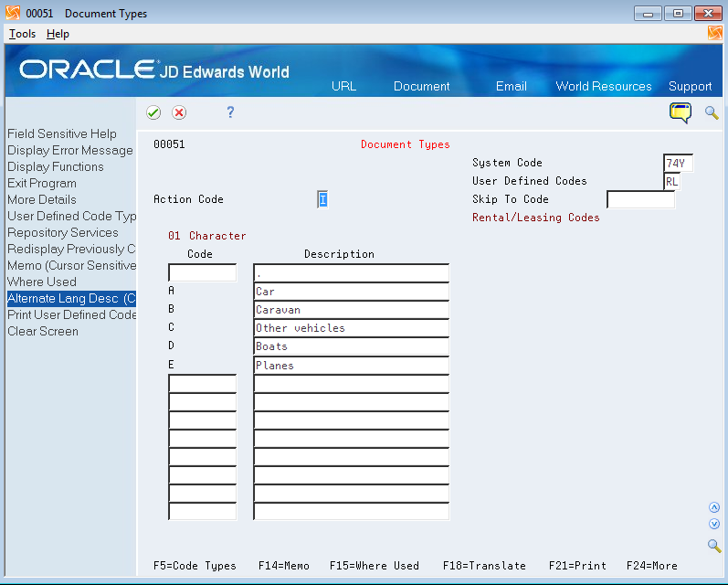728x585 pixels.
Task: Select Memo (Cursor Sensitive)
Action: pos(71,266)
